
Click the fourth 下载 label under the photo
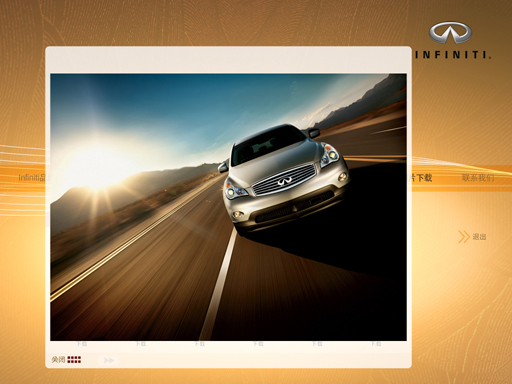(x=258, y=344)
